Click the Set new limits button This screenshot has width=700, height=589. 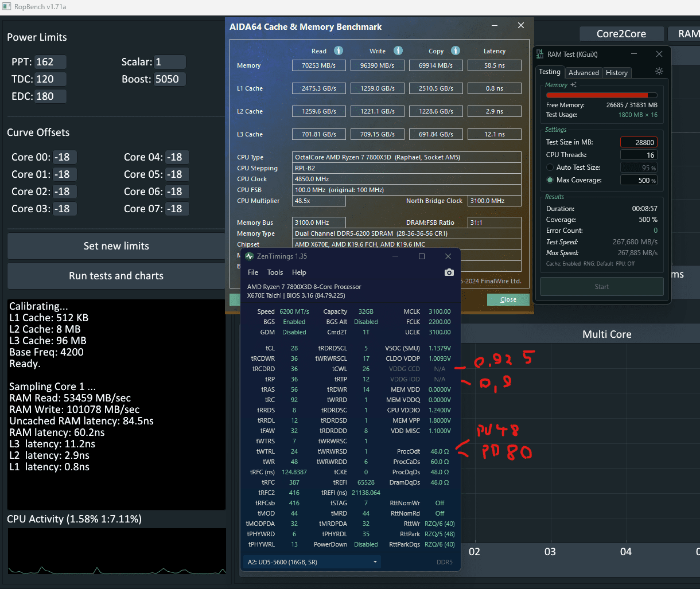click(x=116, y=246)
